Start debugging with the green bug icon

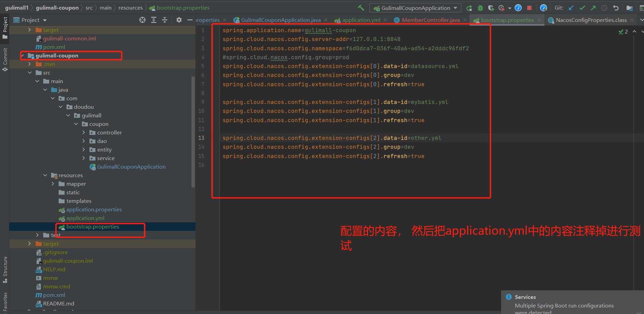tap(480, 8)
